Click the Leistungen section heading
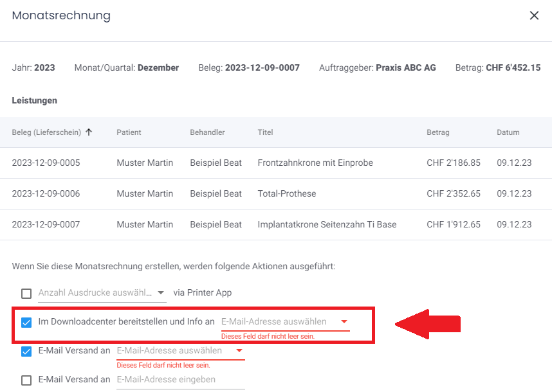 (x=34, y=100)
